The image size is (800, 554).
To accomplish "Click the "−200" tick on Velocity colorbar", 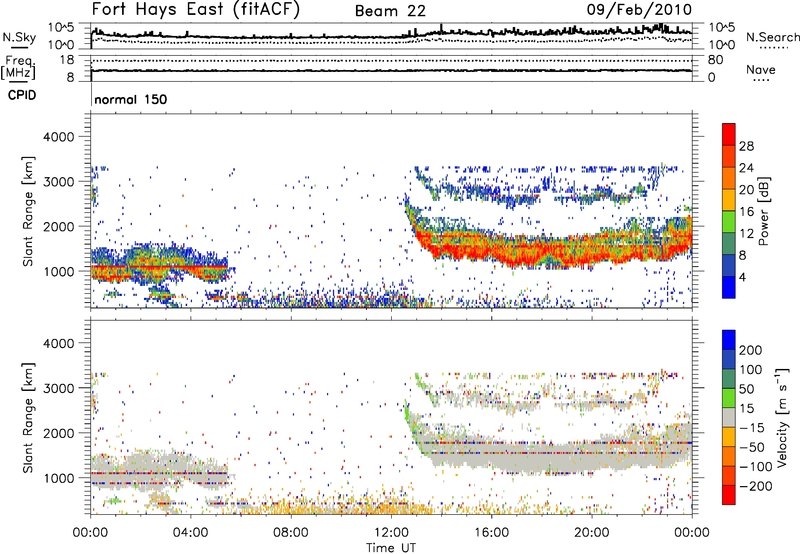I will 756,486.
